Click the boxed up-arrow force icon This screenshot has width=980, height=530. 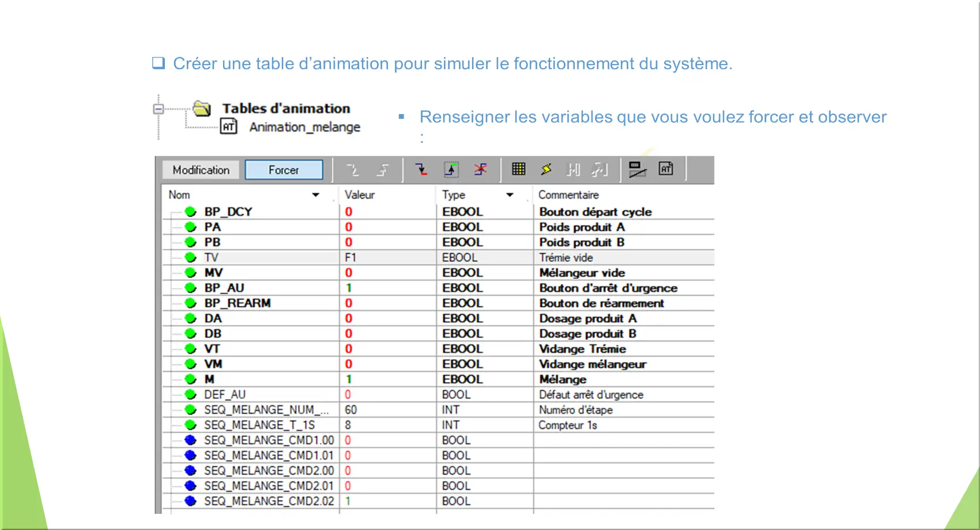(x=451, y=169)
